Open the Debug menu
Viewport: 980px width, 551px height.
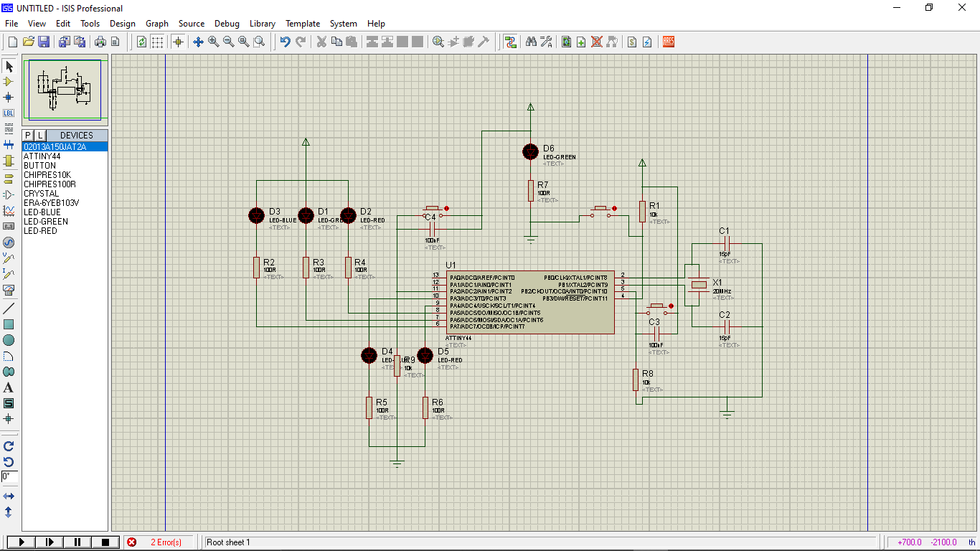tap(227, 24)
